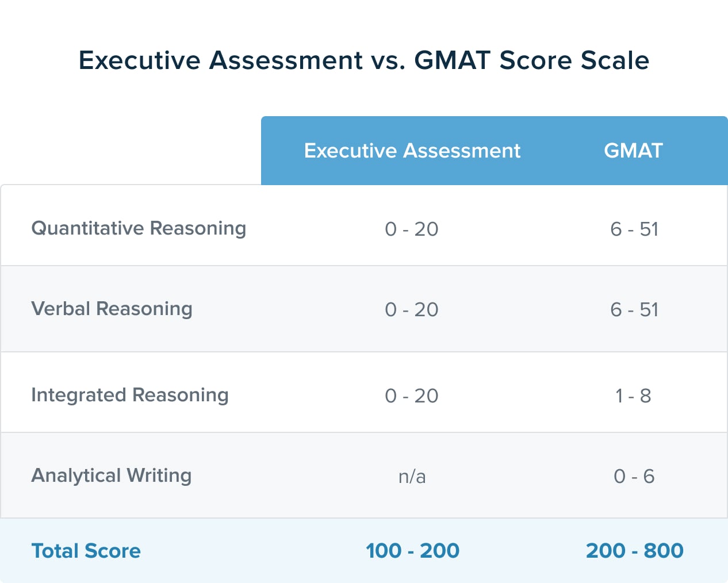Click the Verbal Reasoning row label
Image resolution: width=728 pixels, height=583 pixels.
tap(112, 309)
